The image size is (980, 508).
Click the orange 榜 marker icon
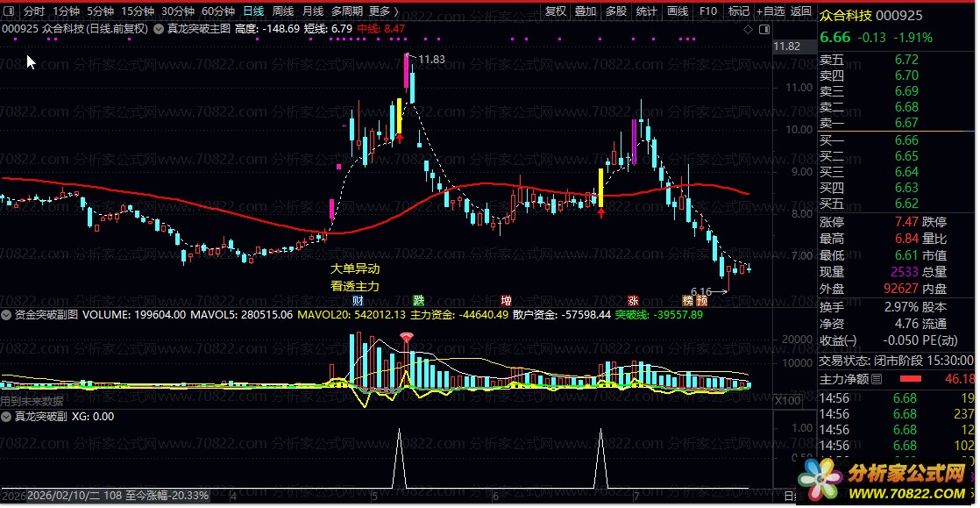687,300
